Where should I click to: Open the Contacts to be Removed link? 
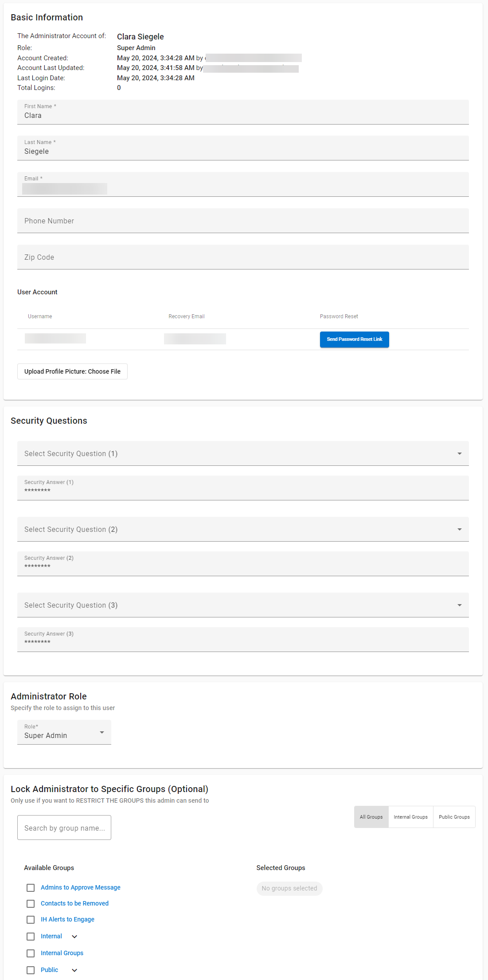74,903
